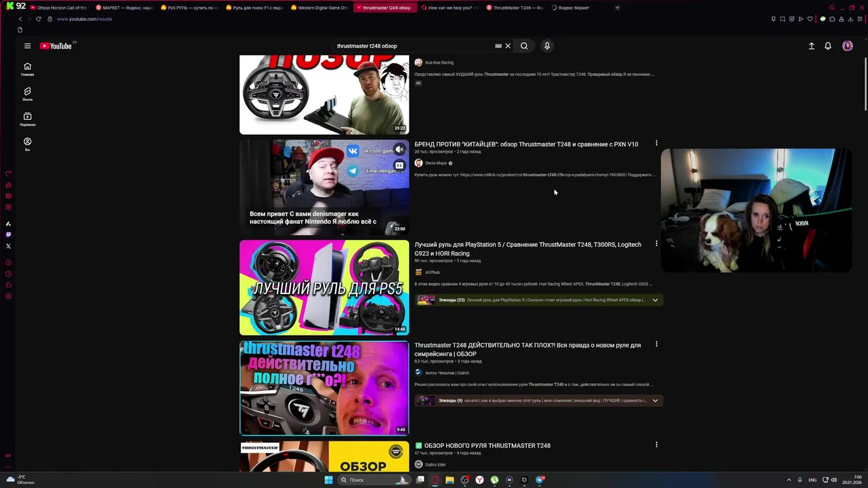This screenshot has width=868, height=488.
Task: Click the Create upload icon in the YouTube header
Action: point(811,46)
